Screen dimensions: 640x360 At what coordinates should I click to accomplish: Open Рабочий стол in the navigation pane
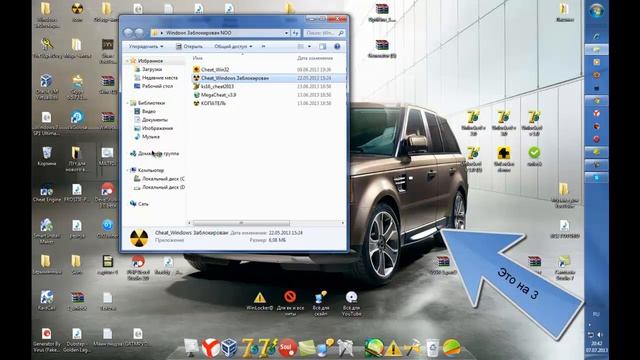click(x=157, y=86)
